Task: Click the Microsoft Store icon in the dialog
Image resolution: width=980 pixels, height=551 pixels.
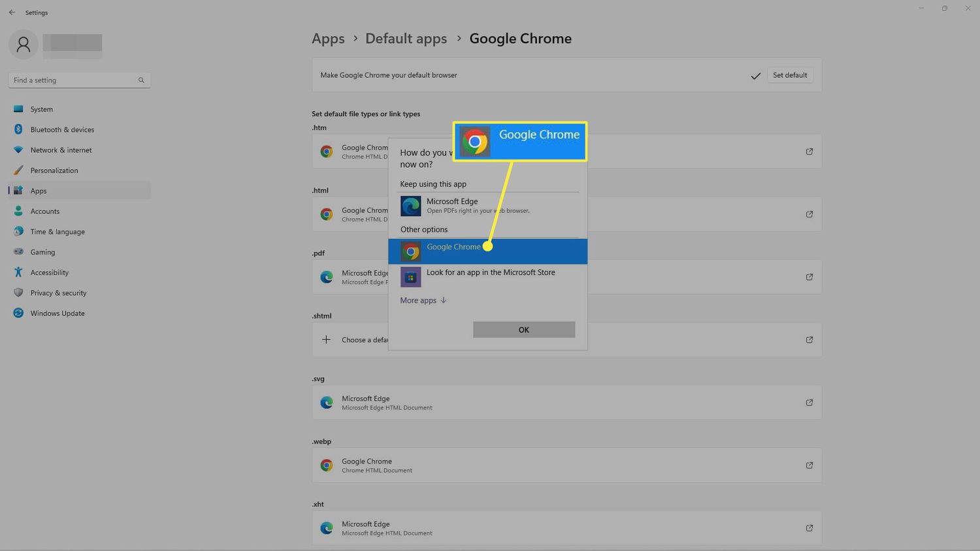Action: tap(410, 277)
